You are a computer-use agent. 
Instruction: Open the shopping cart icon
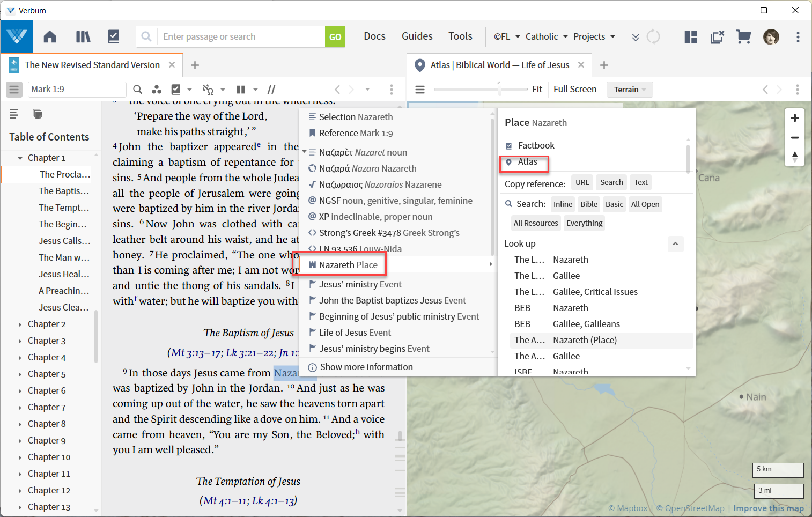pos(743,36)
